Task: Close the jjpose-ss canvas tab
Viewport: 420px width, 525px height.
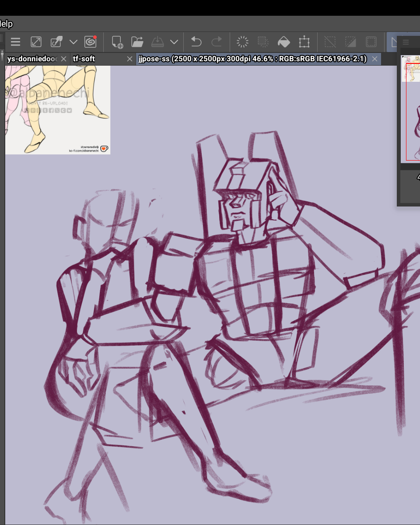Action: point(374,59)
